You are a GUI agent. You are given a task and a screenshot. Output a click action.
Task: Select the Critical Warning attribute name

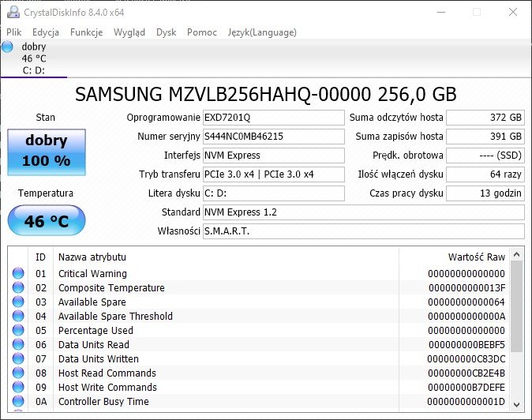point(92,273)
